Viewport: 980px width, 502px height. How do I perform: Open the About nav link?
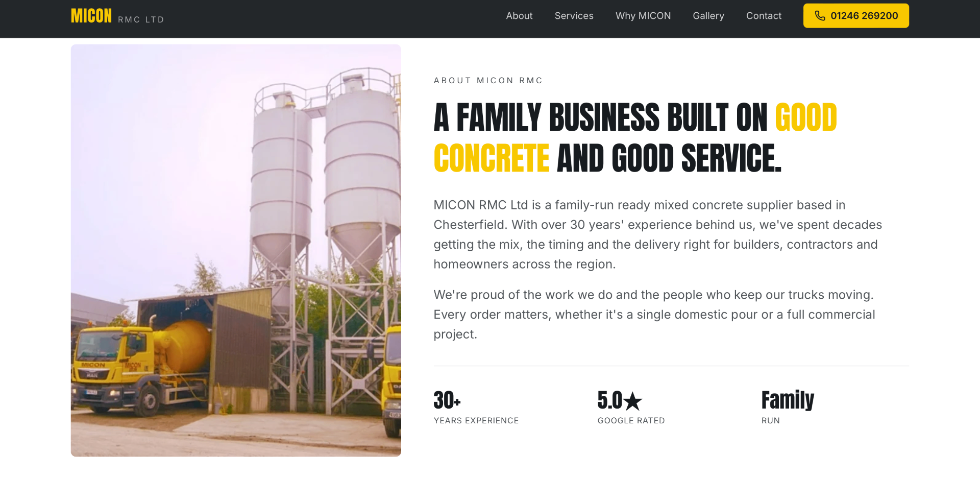point(519,16)
